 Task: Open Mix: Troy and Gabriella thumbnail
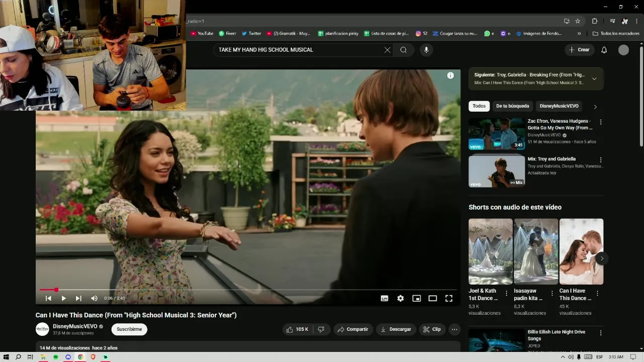click(497, 171)
